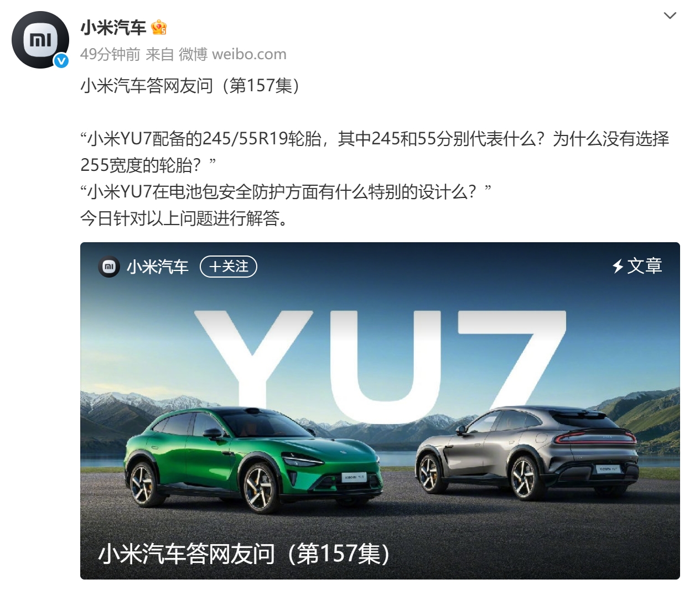Toggle the +关注 follow button
Image resolution: width=700 pixels, height=600 pixels.
tap(228, 267)
